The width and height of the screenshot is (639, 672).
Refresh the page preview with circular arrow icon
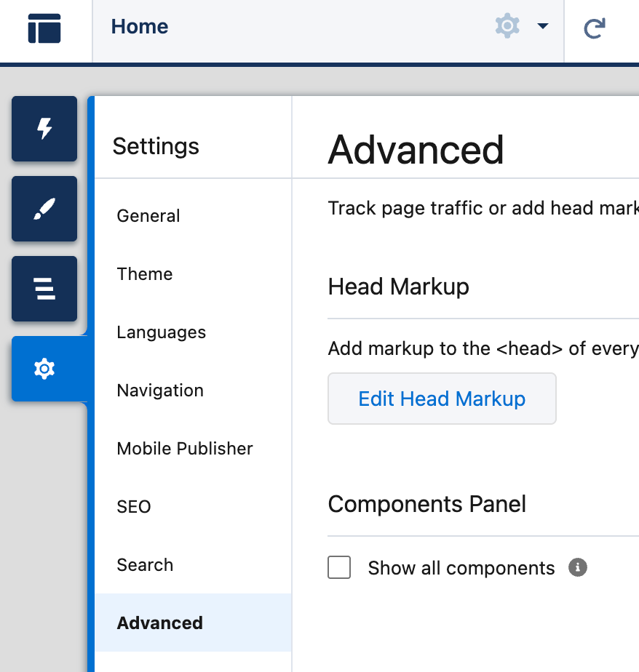point(595,25)
